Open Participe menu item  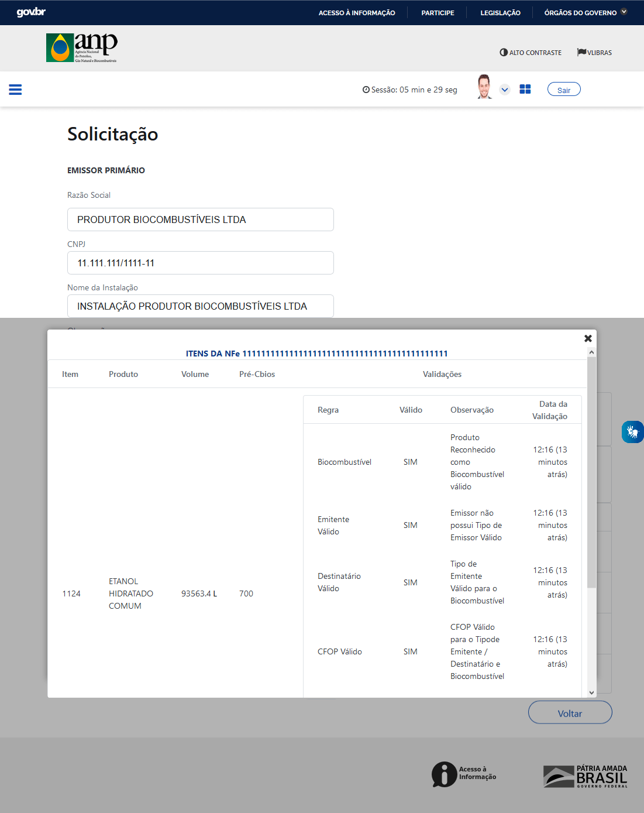coord(438,13)
